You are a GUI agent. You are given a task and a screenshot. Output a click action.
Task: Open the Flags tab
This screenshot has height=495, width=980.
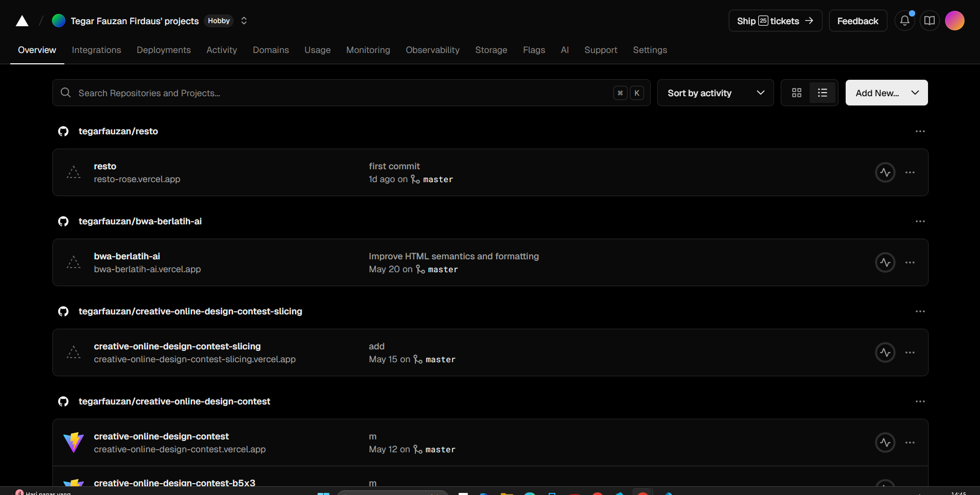tap(534, 50)
